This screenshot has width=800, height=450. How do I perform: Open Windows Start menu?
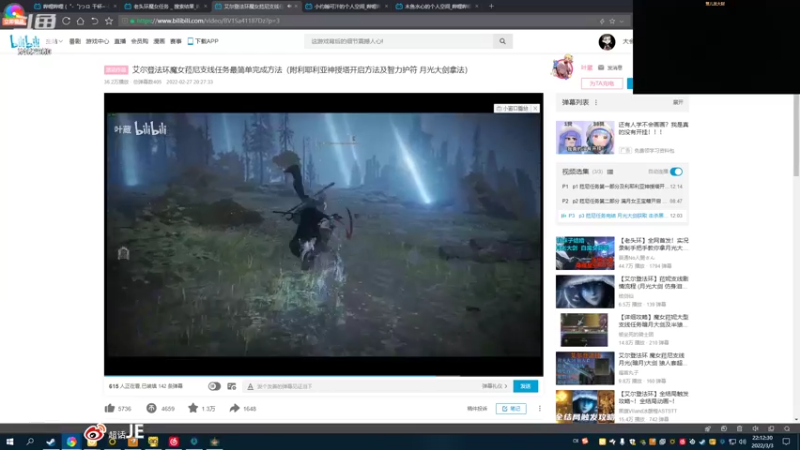9,441
